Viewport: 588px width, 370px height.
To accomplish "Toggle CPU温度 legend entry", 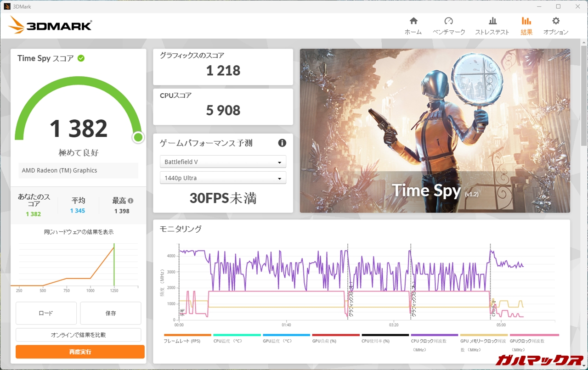I will click(237, 339).
